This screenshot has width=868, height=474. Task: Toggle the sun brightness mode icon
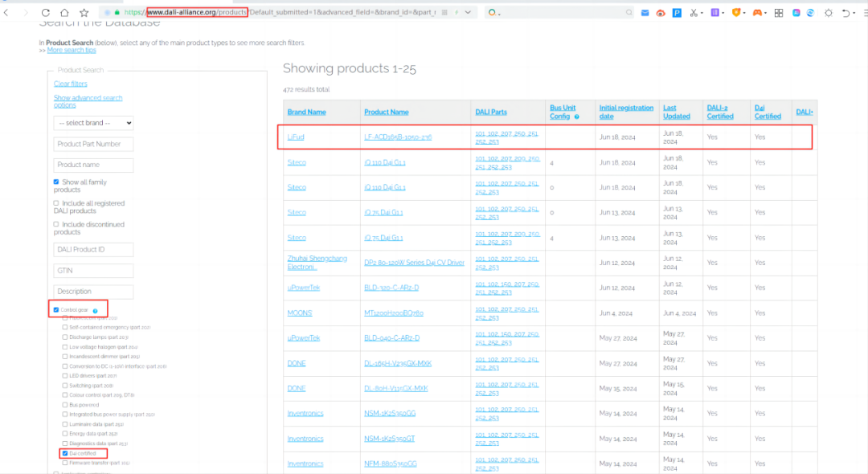pos(829,13)
